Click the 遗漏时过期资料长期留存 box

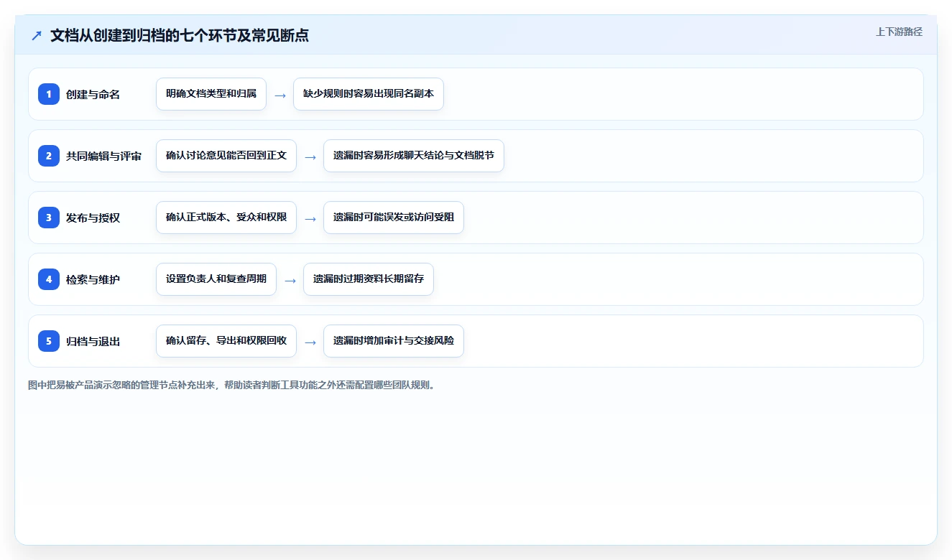(369, 279)
